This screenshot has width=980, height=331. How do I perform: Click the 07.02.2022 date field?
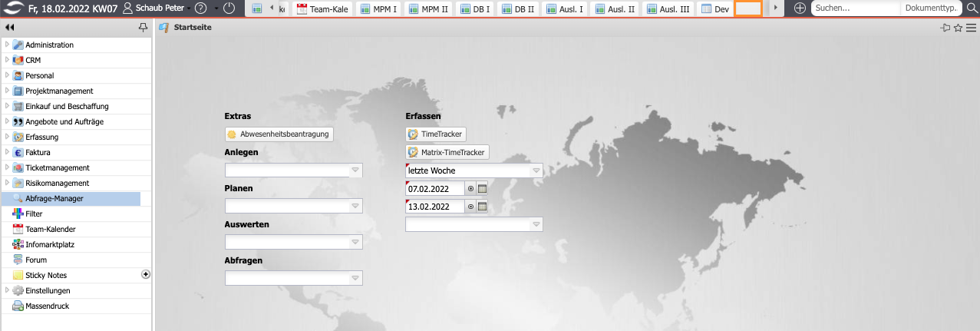point(435,188)
